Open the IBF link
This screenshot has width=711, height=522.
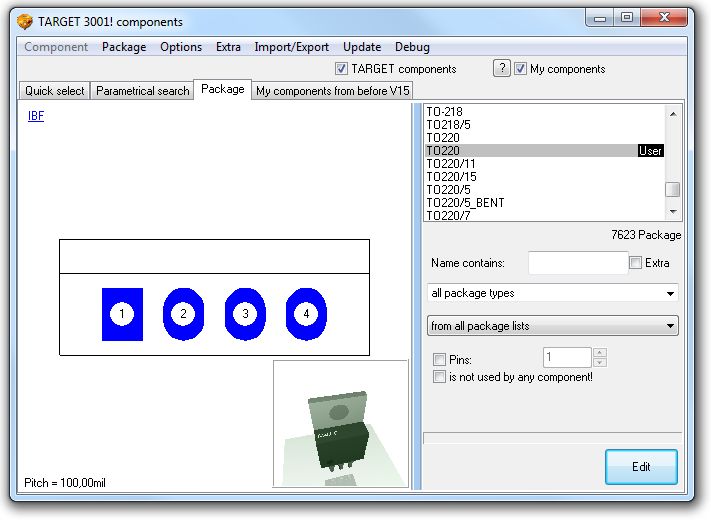pyautogui.click(x=36, y=116)
